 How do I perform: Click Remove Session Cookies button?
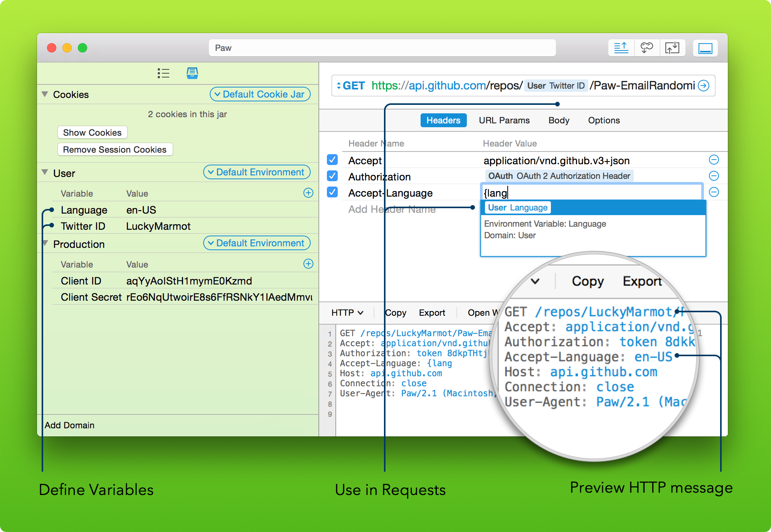point(115,150)
